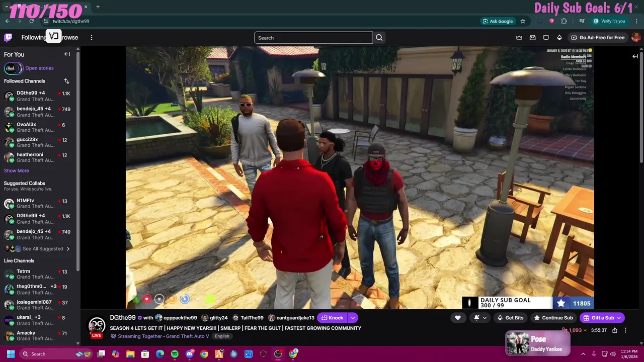Open Prime Gaming loot crown icon
Image resolution: width=644 pixels, height=362 pixels.
point(519,38)
